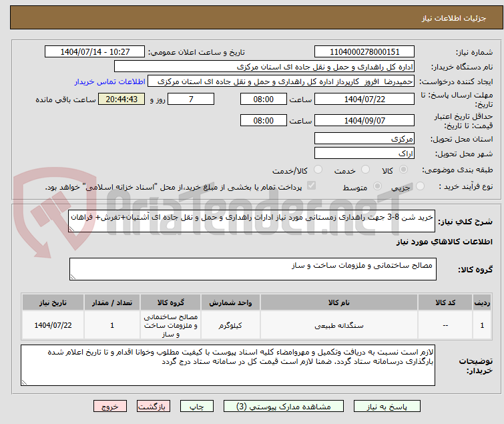This screenshot has height=424, width=504.
Task: Grab the resize handle of شرح کلی نیاز box
Action: point(71,229)
